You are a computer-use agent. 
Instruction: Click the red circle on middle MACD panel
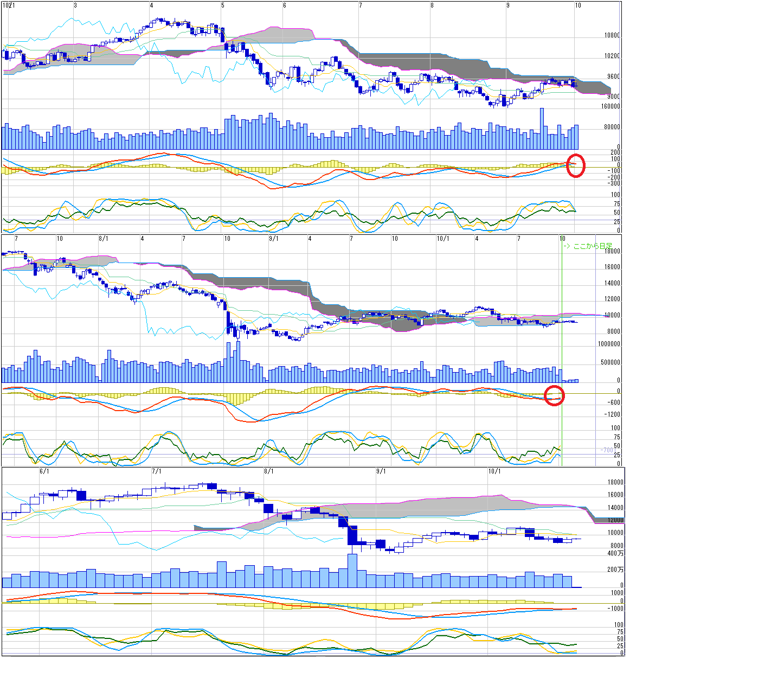pyautogui.click(x=554, y=395)
